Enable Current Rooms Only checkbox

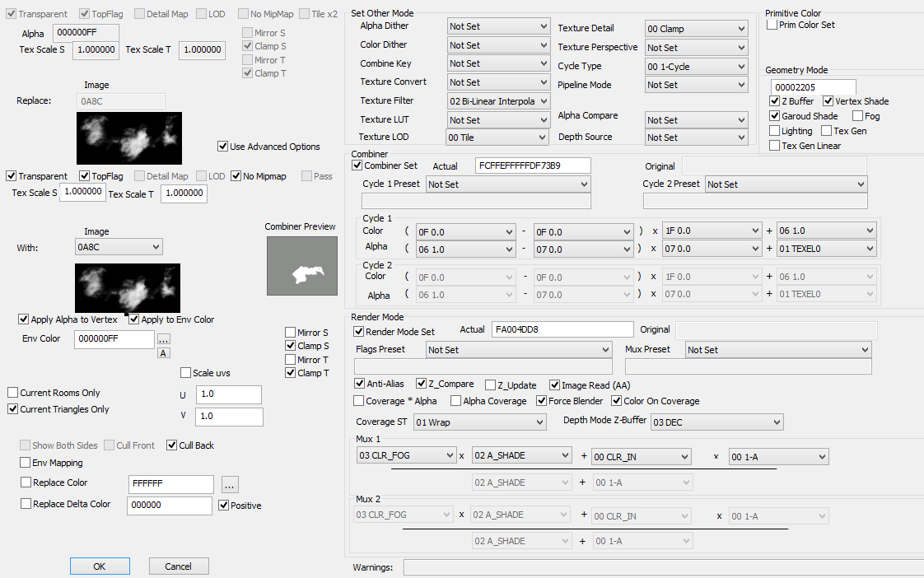[x=13, y=393]
